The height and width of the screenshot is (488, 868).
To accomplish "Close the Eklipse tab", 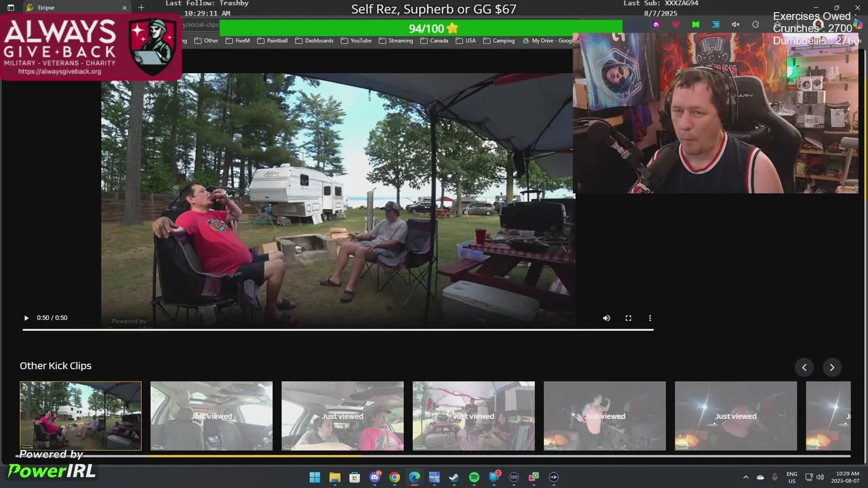I will (125, 7).
